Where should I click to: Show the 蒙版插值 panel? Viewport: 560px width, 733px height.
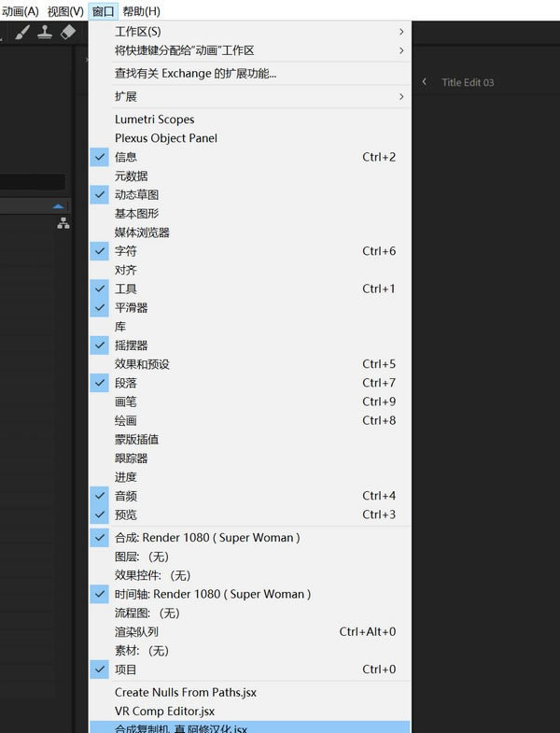pos(250,440)
